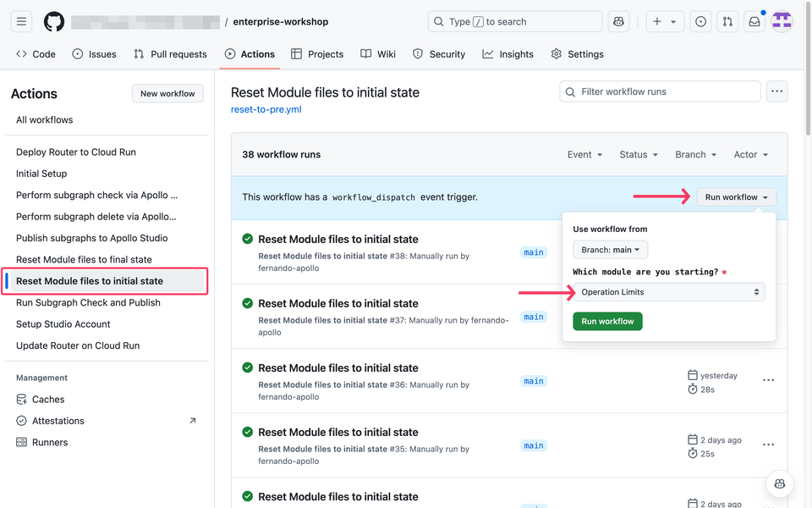The height and width of the screenshot is (508, 812).
Task: Open options menu for the yesterday 28s run
Action: point(769,380)
